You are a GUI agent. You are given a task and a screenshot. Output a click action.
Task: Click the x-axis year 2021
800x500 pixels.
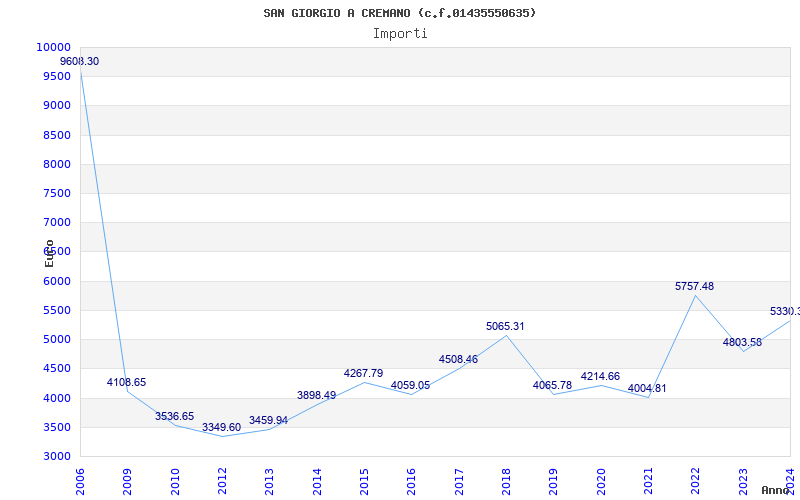[x=648, y=482]
